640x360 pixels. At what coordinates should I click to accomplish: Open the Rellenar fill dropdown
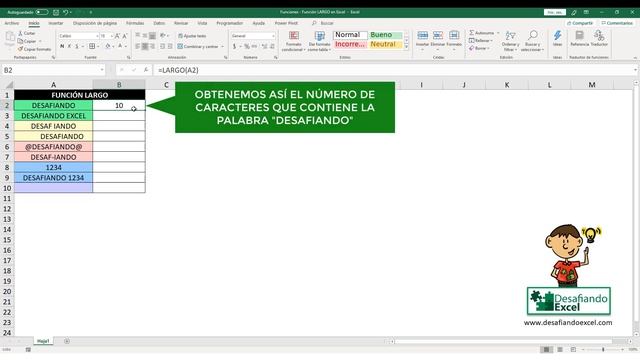[x=481, y=40]
